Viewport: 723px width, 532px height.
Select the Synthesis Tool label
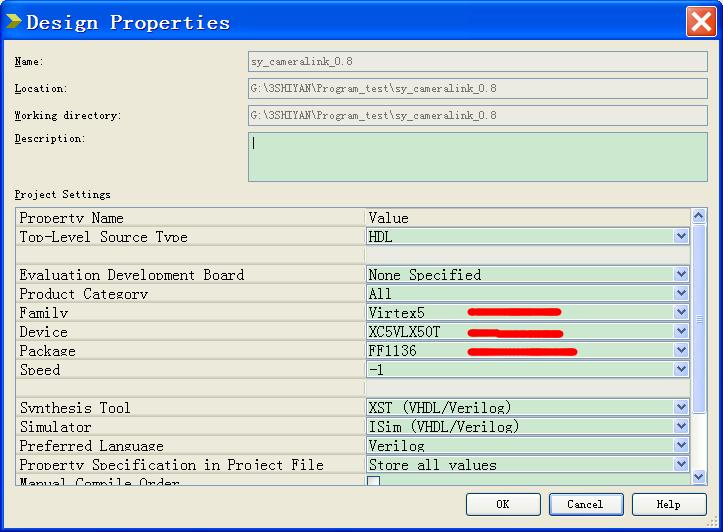point(75,408)
